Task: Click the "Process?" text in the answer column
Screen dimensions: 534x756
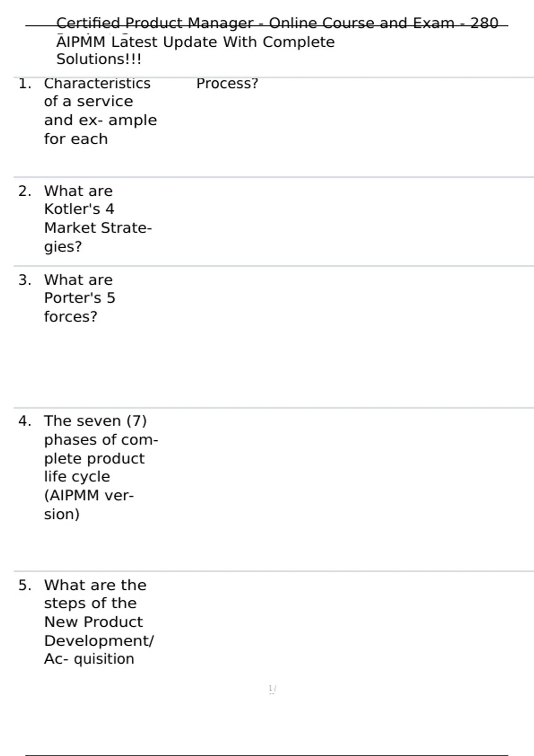Action: pos(227,84)
